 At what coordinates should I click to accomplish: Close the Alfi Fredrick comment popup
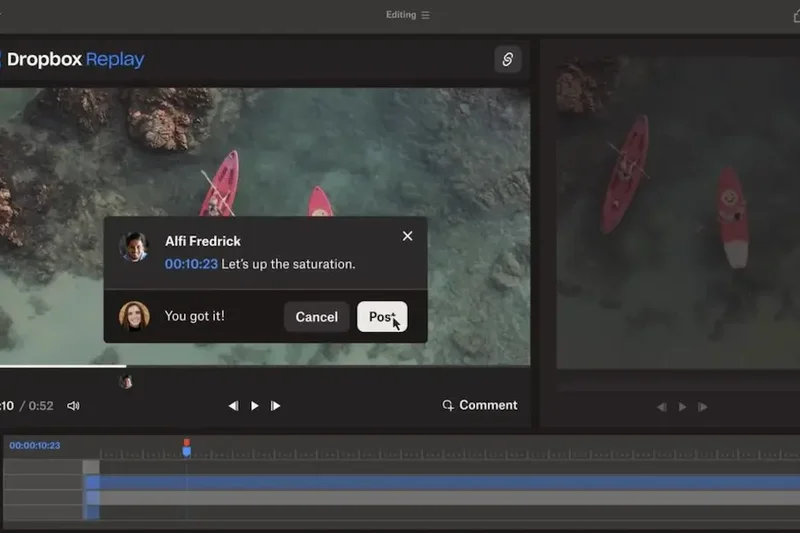tap(407, 236)
